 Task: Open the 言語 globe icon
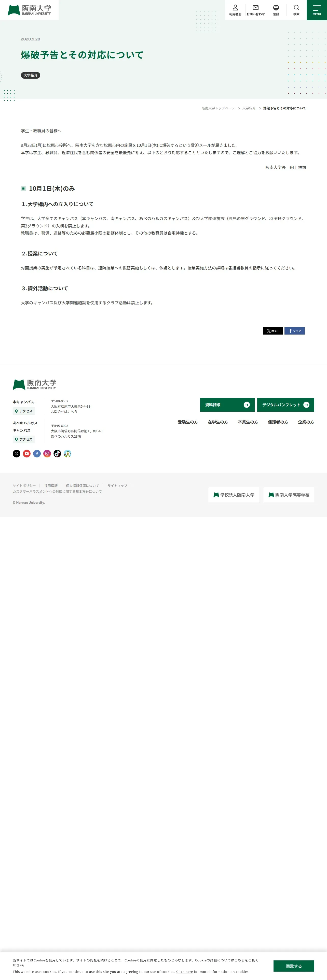pos(276,10)
